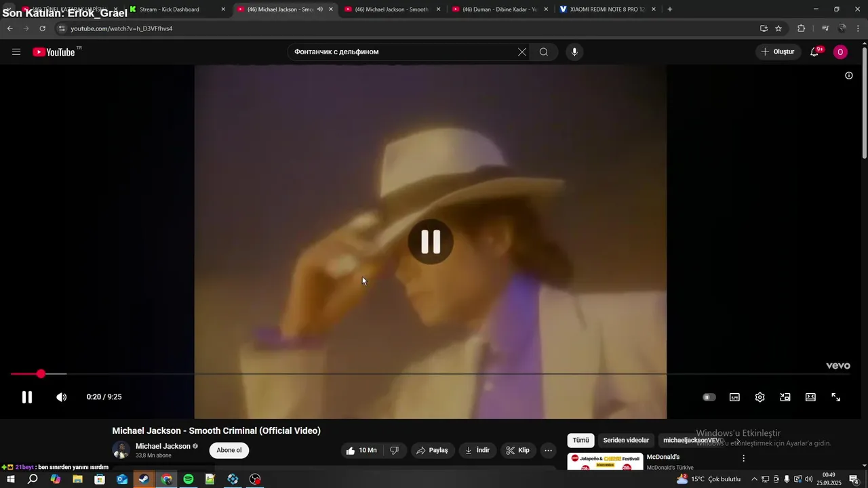The image size is (868, 488).
Task: Open Steam from taskbar
Action: tap(144, 479)
